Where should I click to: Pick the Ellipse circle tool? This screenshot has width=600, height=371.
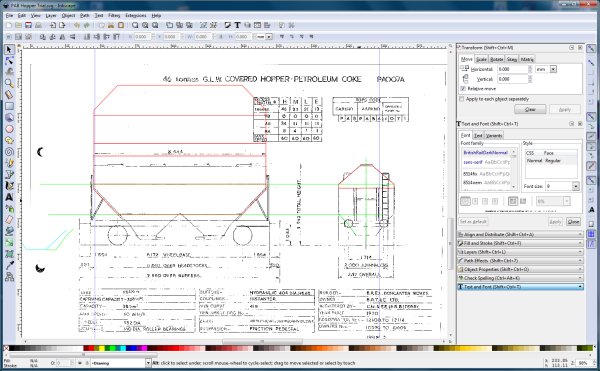tap(9, 129)
